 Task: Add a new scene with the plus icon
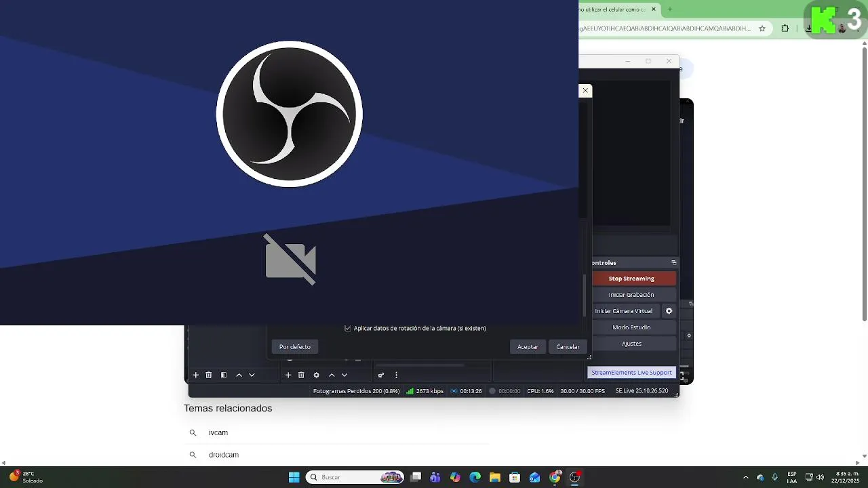pos(196,375)
